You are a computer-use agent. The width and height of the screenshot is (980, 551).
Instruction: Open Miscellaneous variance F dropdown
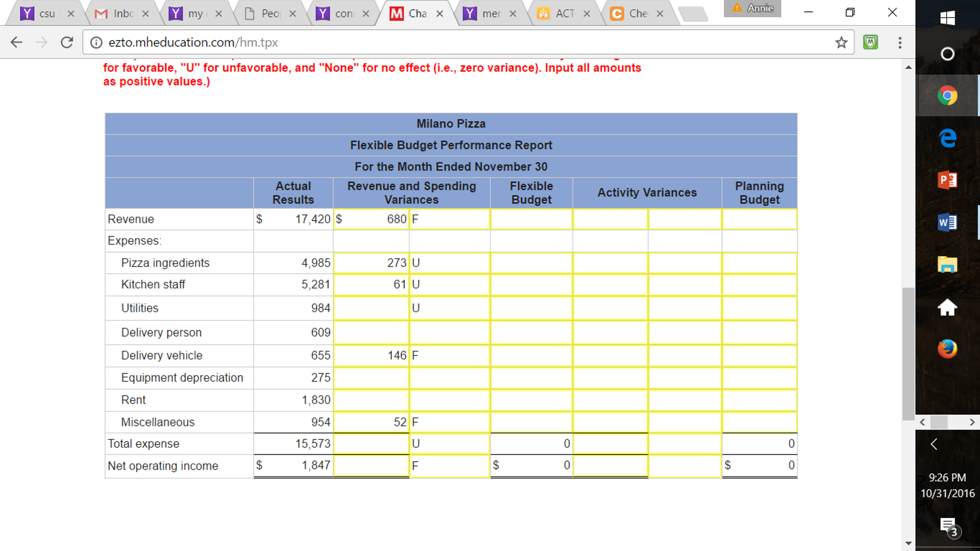tap(450, 422)
